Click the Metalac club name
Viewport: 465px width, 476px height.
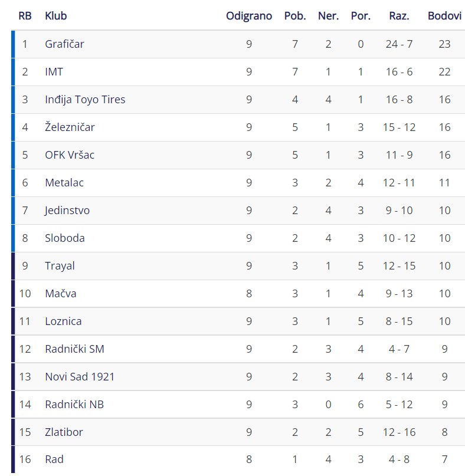(x=64, y=183)
